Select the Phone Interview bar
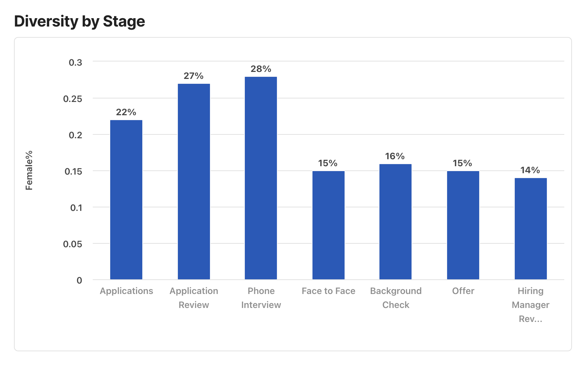Image resolution: width=588 pixels, height=375 pixels. point(261,178)
